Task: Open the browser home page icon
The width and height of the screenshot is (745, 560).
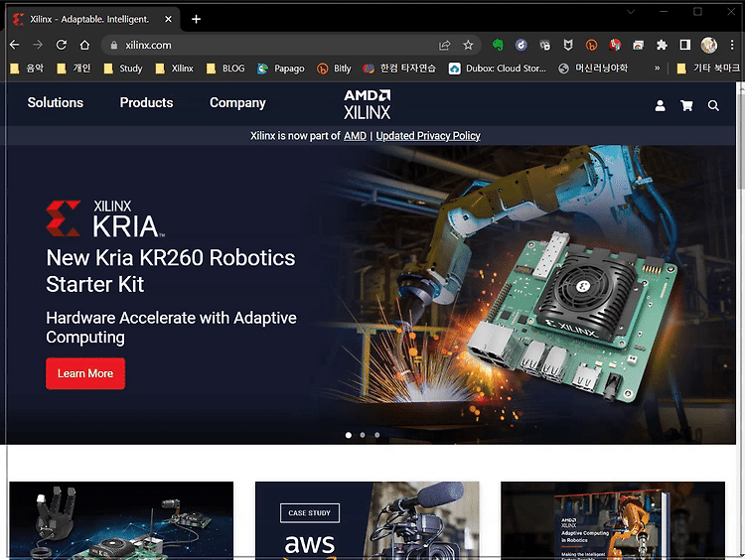Action: coord(84,45)
